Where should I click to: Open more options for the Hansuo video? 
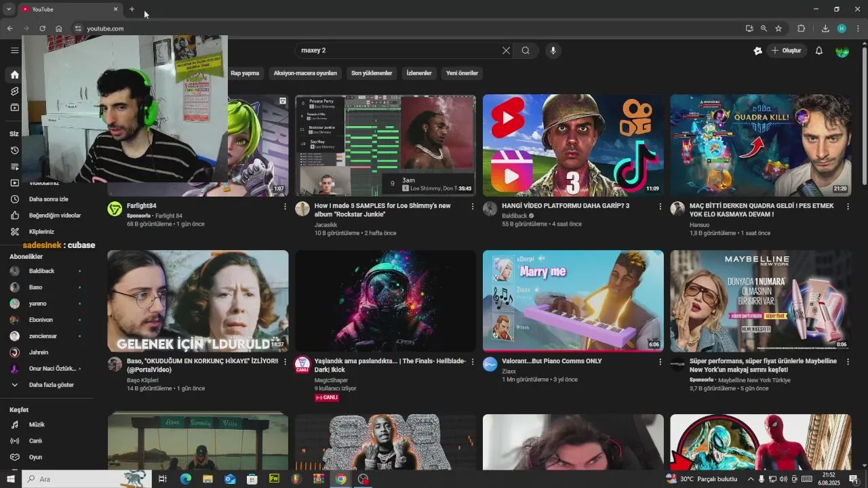(848, 207)
